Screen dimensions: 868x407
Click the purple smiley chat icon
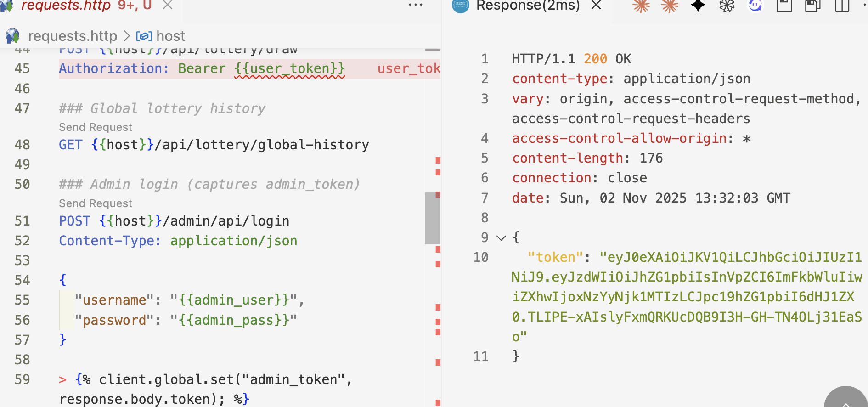tap(755, 6)
